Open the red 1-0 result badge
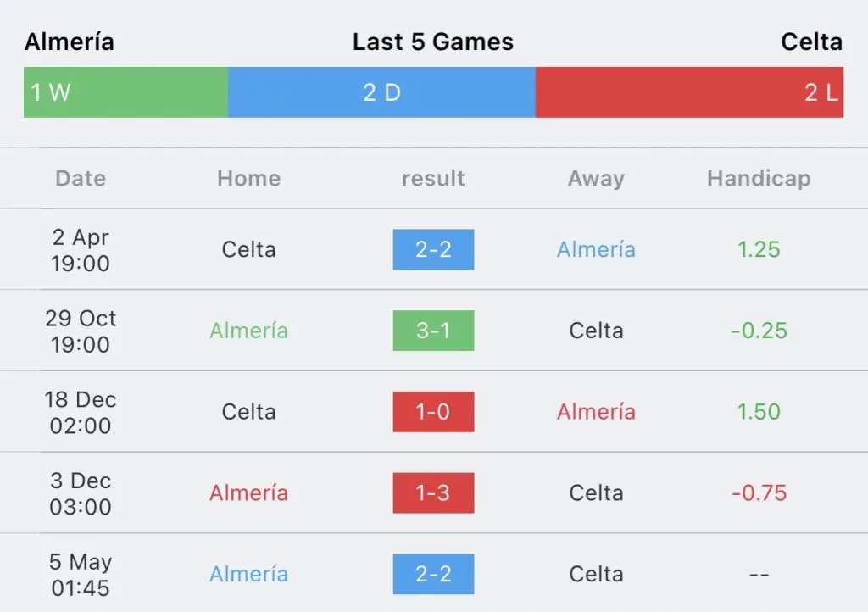Image resolution: width=868 pixels, height=612 pixels. pyautogui.click(x=433, y=412)
